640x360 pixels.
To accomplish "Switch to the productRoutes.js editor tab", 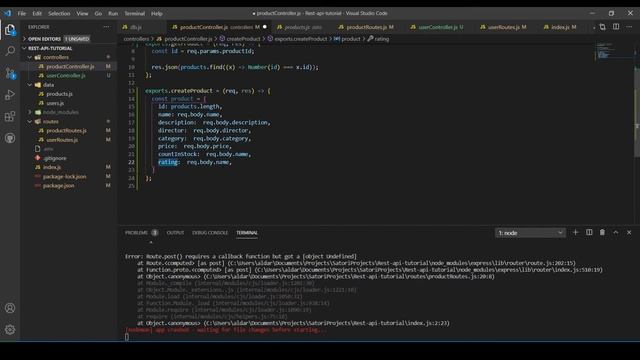I will pyautogui.click(x=370, y=27).
